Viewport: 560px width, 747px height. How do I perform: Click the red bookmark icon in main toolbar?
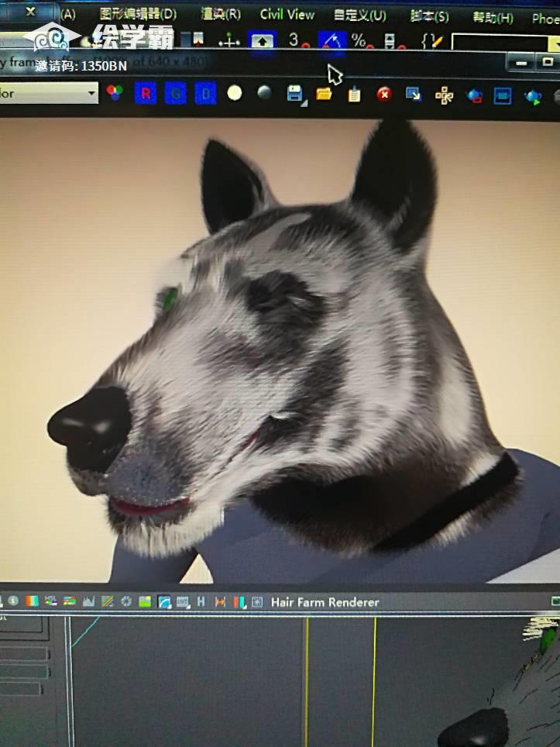pos(198,39)
